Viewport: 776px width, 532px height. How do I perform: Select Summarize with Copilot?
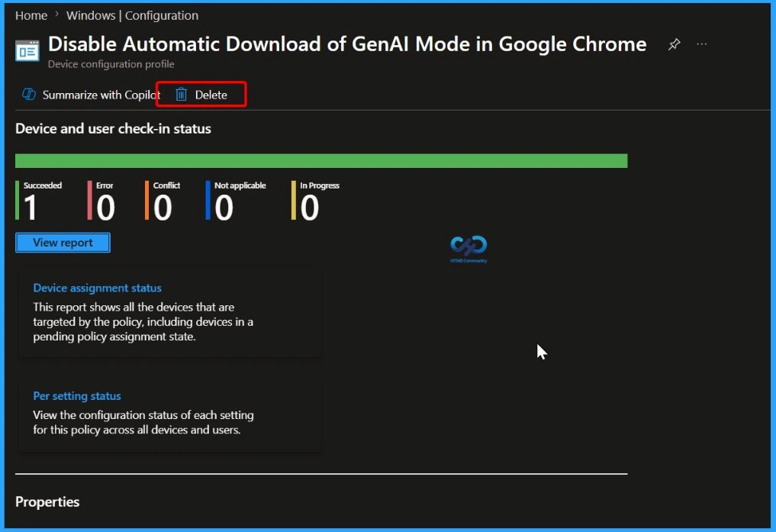(91, 95)
